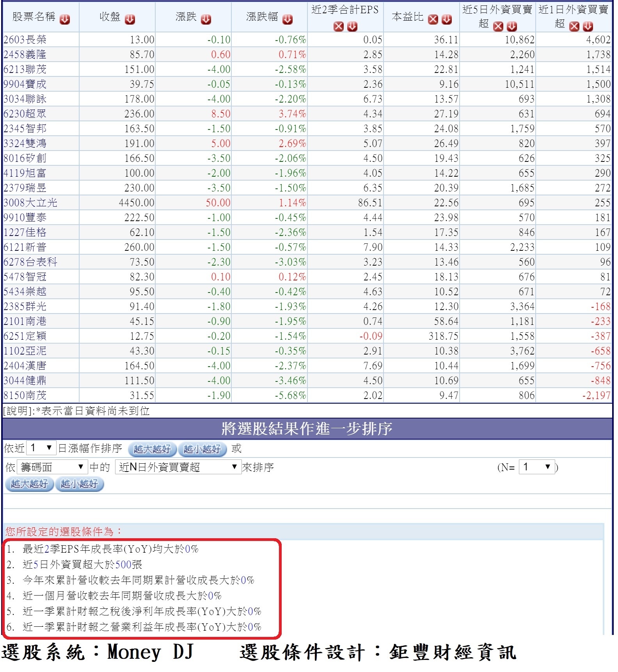
Task: Open stock link 2345智邦
Action: click(x=25, y=128)
